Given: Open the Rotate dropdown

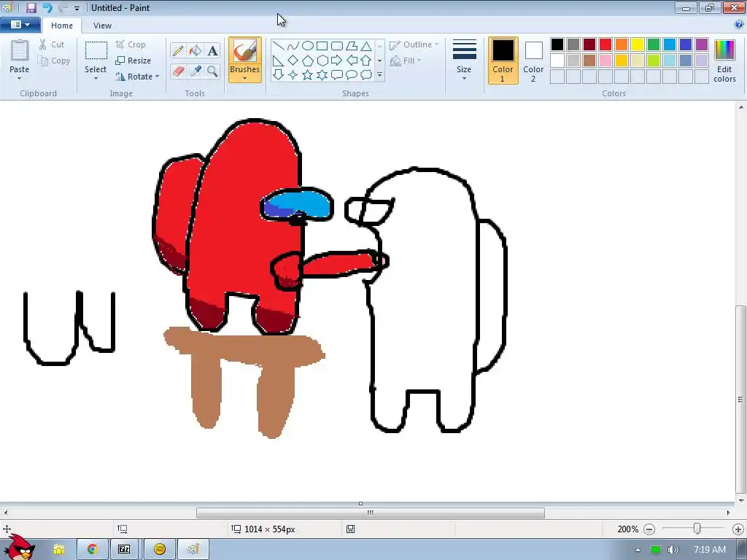Looking at the screenshot, I should point(137,76).
